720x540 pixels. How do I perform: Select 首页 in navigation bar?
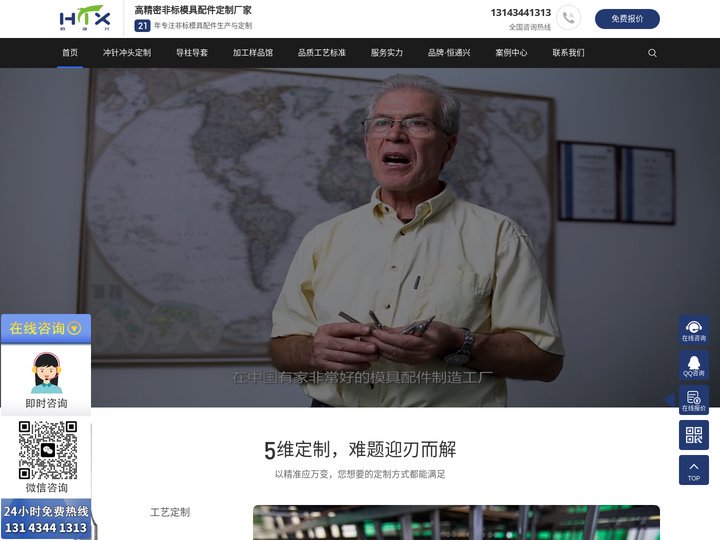pos(70,53)
